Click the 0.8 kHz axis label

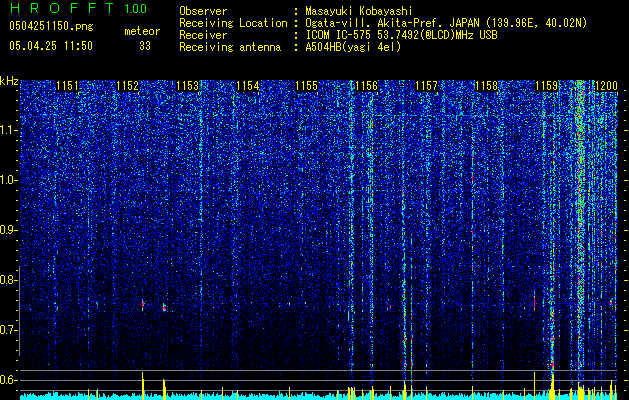tap(8, 280)
